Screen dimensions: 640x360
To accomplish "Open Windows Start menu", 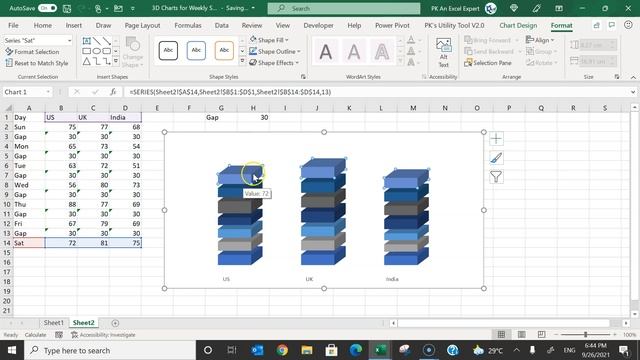I will (11, 350).
